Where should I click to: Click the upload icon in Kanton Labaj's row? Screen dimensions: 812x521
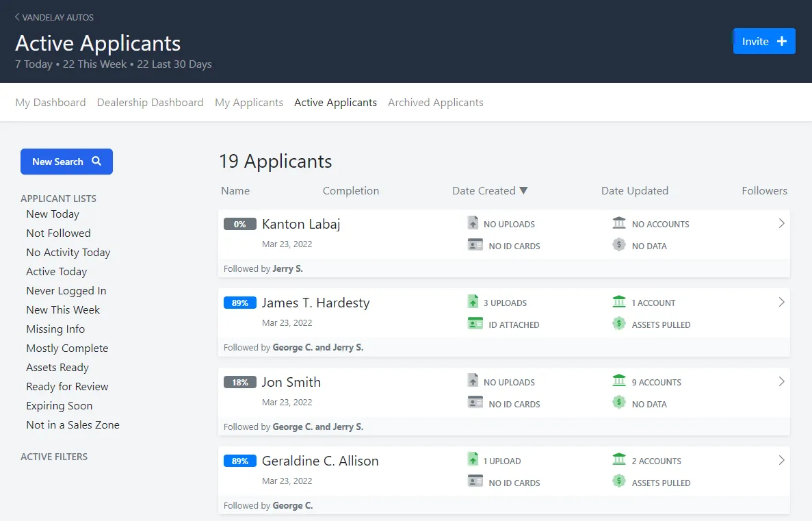point(473,223)
